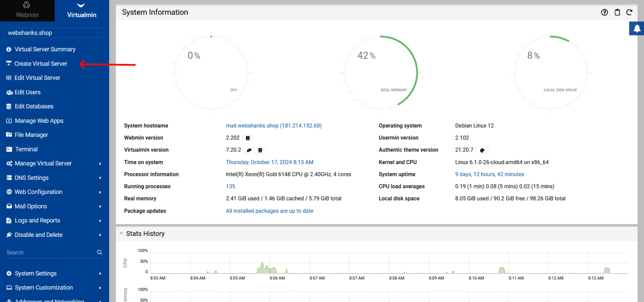This screenshot has width=644, height=302.
Task: Click the first icon beside Virtualmin version
Action: coord(249,150)
